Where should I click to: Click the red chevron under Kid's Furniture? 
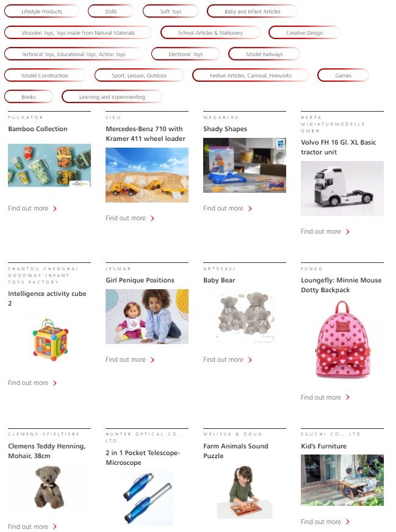click(x=347, y=522)
